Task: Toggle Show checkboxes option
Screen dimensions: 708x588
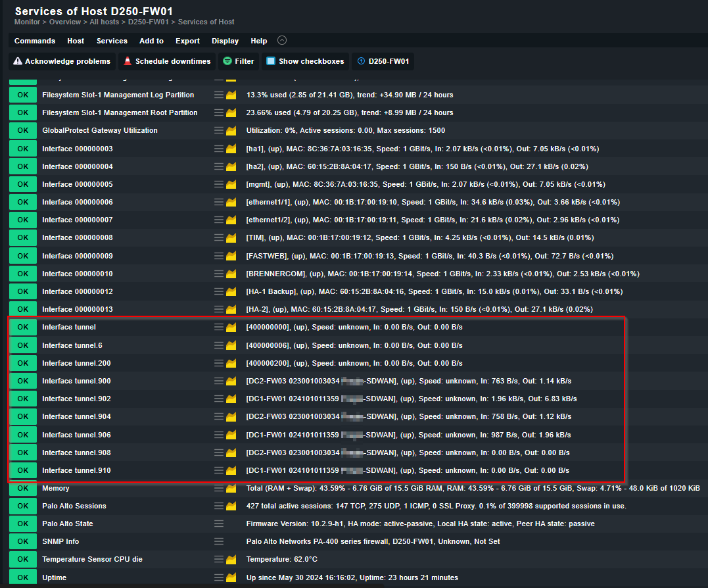Action: 305,61
